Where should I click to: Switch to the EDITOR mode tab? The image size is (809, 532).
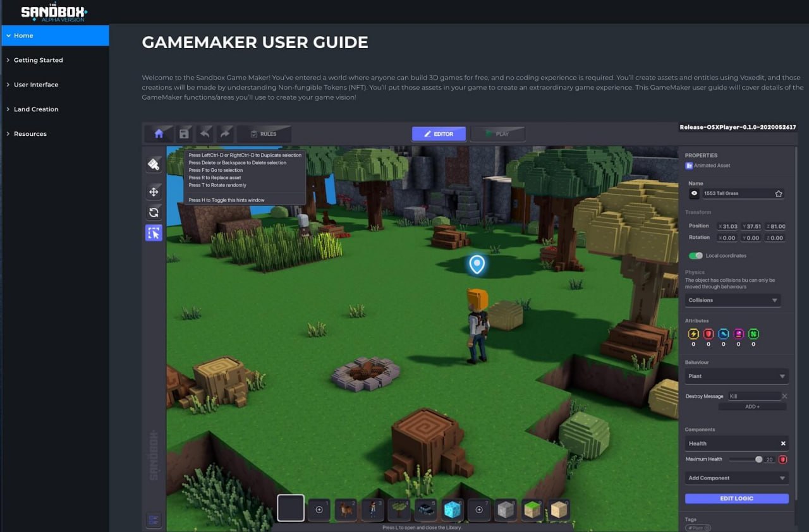click(439, 134)
